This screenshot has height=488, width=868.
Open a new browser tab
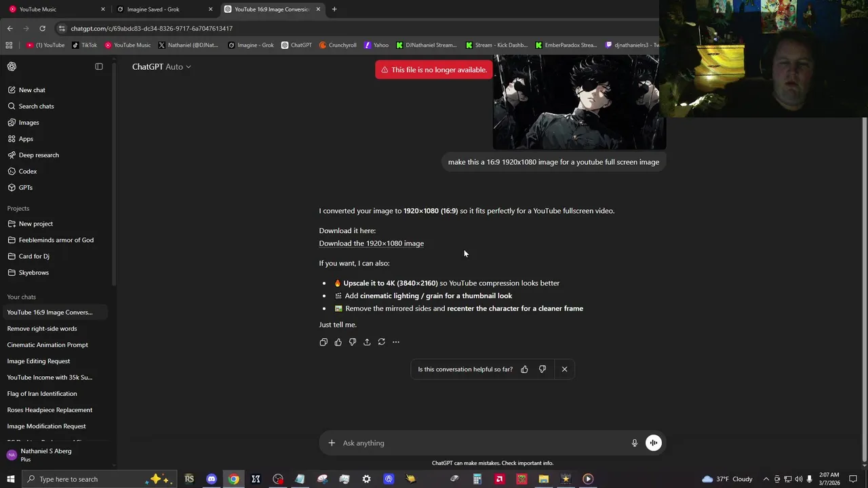pos(334,9)
